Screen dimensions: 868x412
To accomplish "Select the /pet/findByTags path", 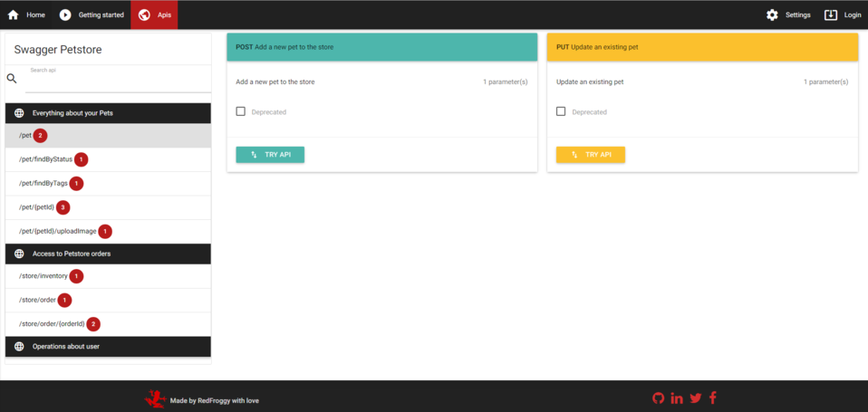I will pyautogui.click(x=108, y=183).
